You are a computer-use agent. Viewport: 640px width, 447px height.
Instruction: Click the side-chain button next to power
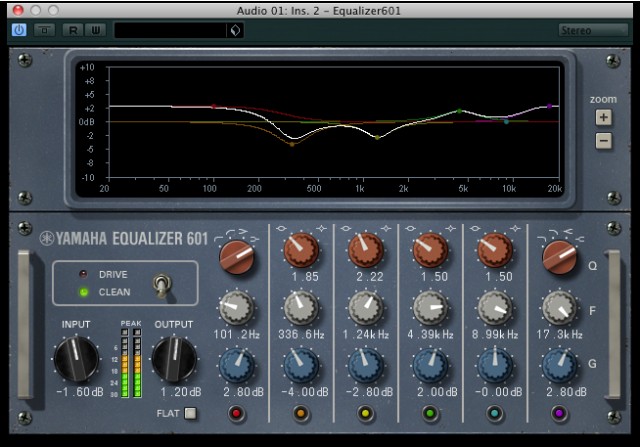pos(46,30)
